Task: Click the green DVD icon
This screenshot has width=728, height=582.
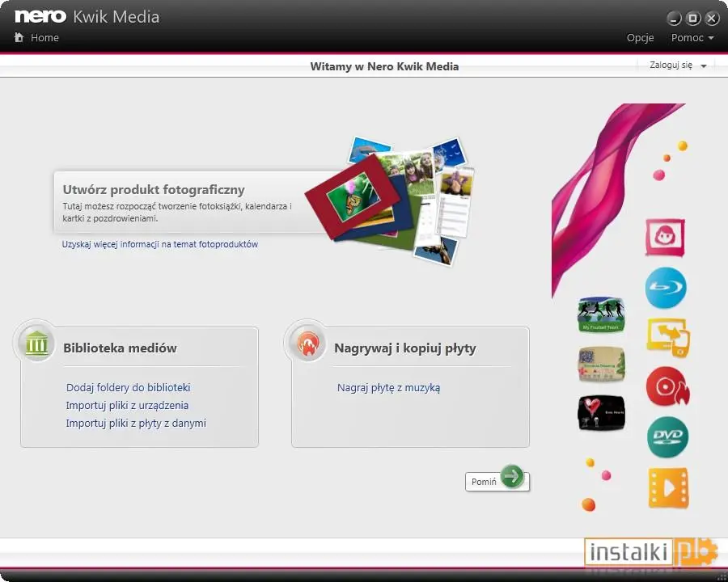Action: pyautogui.click(x=667, y=436)
